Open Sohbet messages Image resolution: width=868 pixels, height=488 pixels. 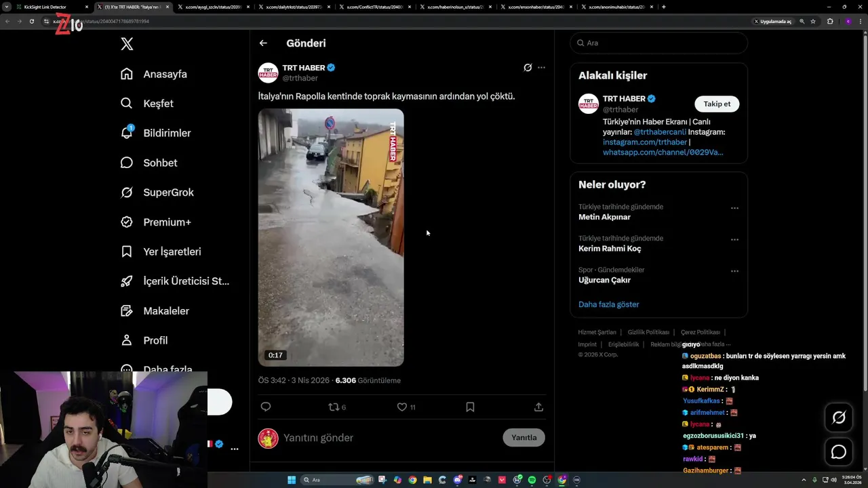coord(149,163)
